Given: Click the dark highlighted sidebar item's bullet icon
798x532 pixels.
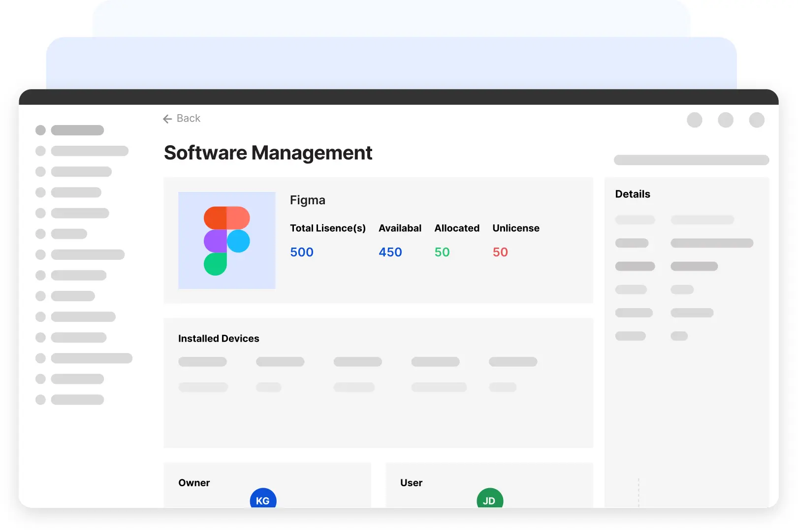Looking at the screenshot, I should [x=40, y=130].
